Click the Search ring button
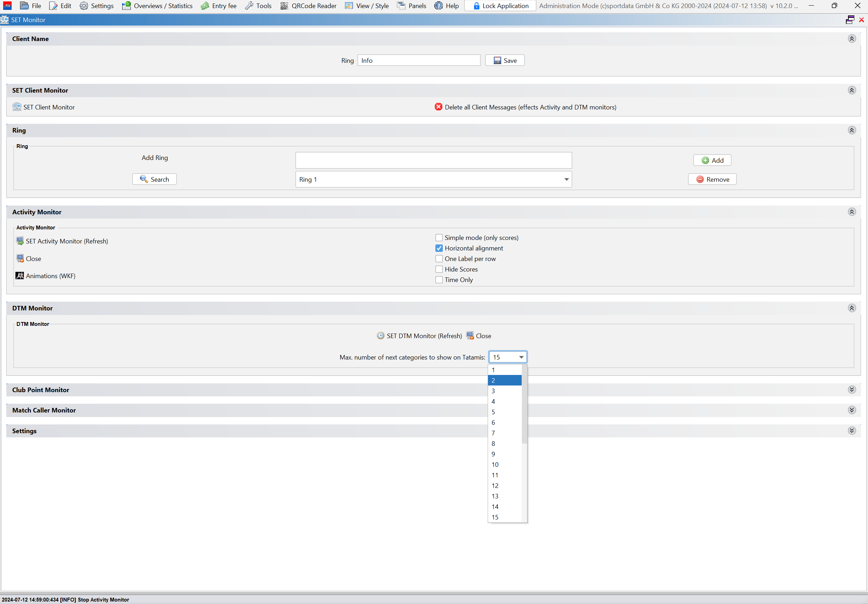This screenshot has height=604, width=868. [154, 179]
